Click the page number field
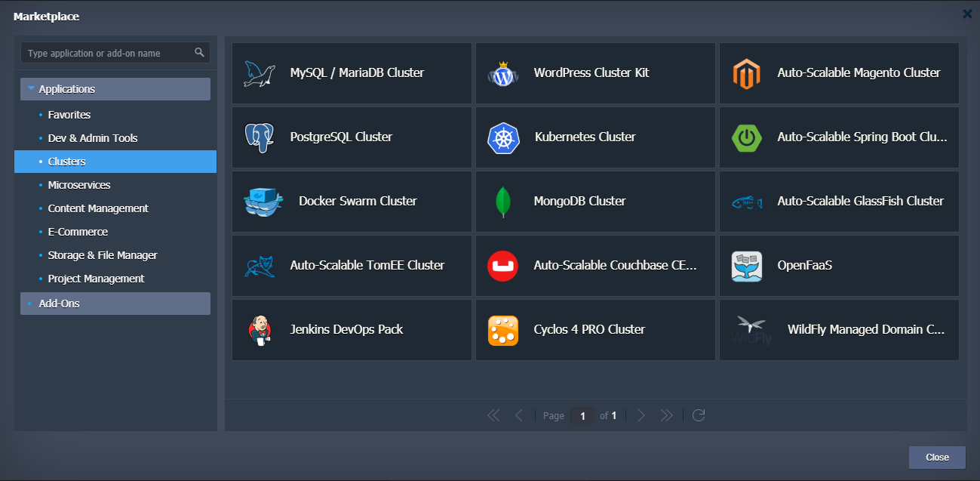980x481 pixels. tap(582, 416)
